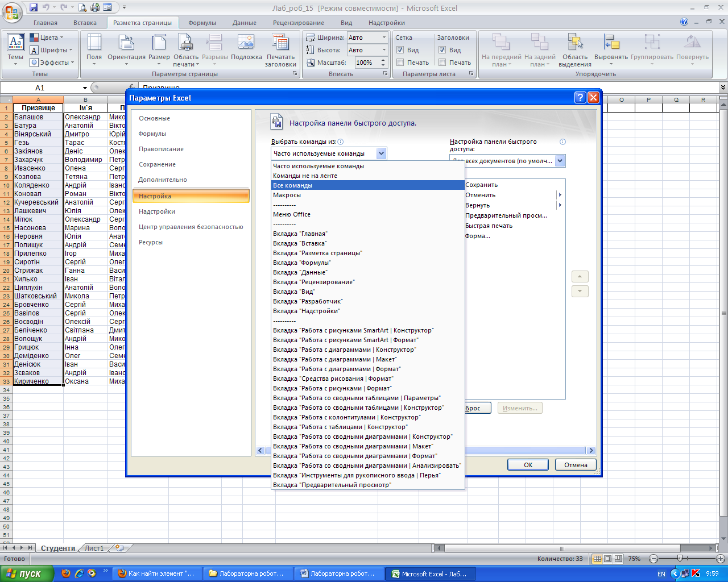
Task: Open Высота dropdown in Вписать group
Action: pyautogui.click(x=384, y=50)
